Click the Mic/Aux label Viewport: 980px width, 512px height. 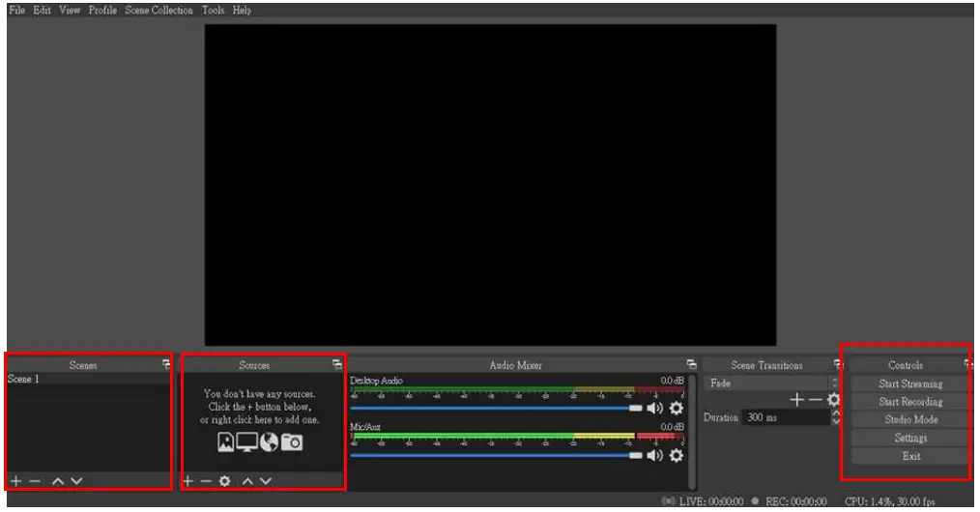365,427
